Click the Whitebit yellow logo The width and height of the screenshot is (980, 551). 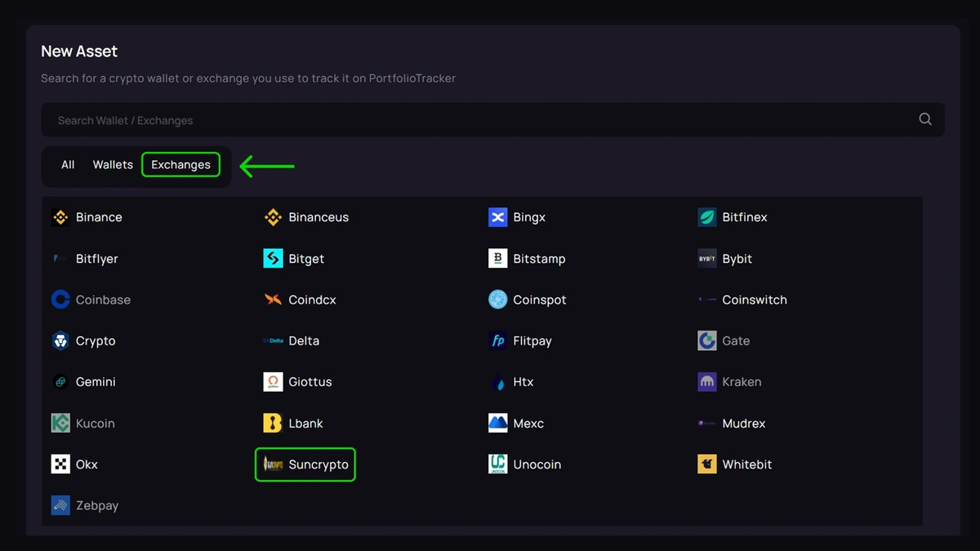coord(707,464)
